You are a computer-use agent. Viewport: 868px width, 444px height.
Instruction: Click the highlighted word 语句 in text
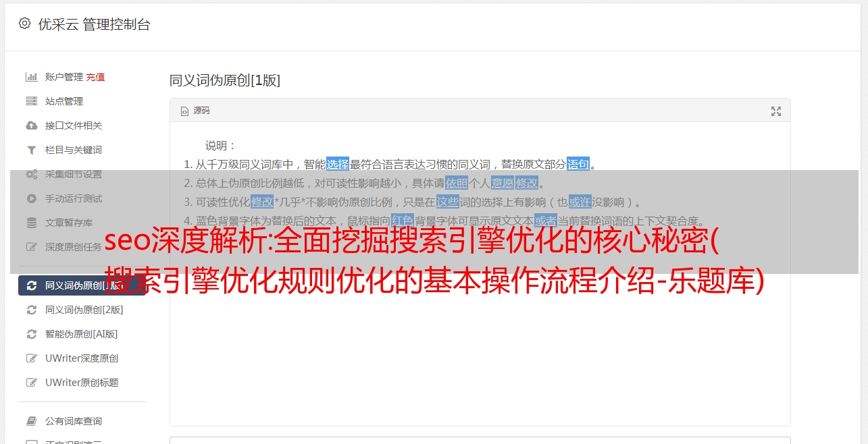(x=578, y=164)
